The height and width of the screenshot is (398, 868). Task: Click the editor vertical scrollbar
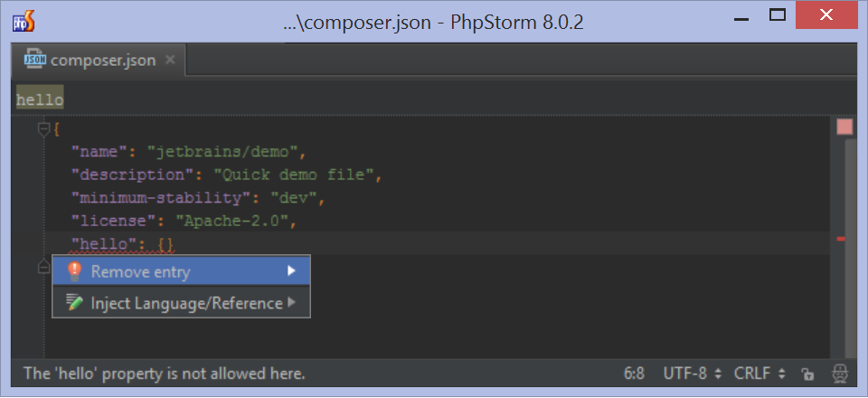(x=852, y=249)
